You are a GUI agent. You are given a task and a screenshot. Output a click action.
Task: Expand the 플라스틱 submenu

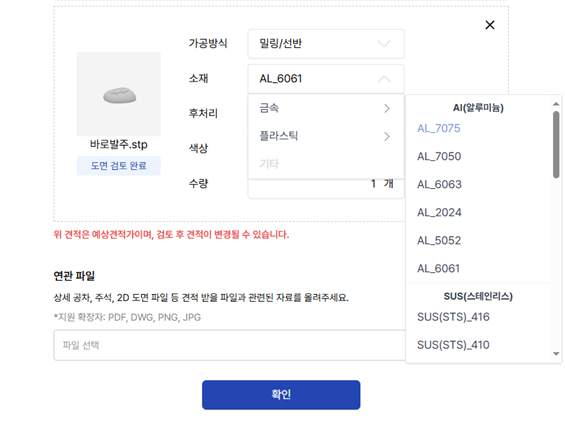pos(326,136)
